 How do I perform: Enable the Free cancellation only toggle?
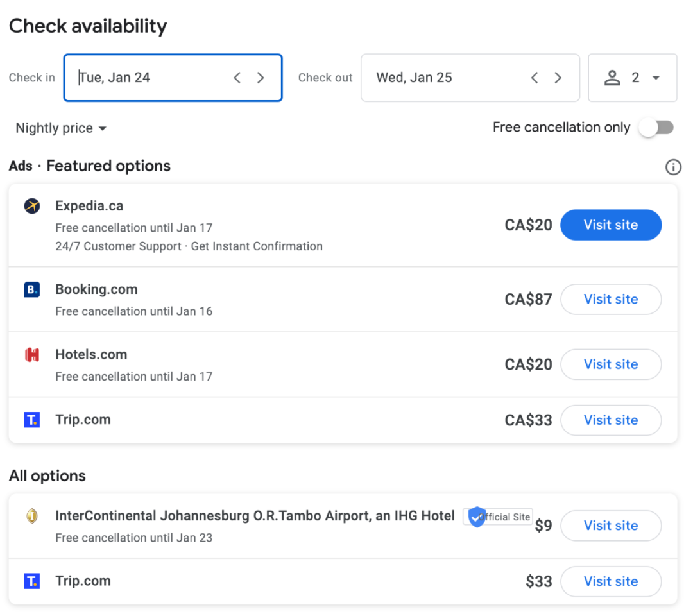tap(656, 128)
